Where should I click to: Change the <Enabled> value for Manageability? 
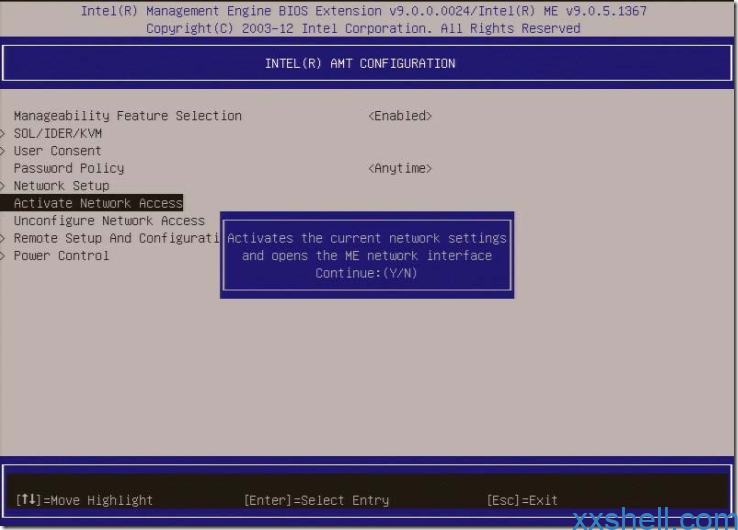click(400, 116)
